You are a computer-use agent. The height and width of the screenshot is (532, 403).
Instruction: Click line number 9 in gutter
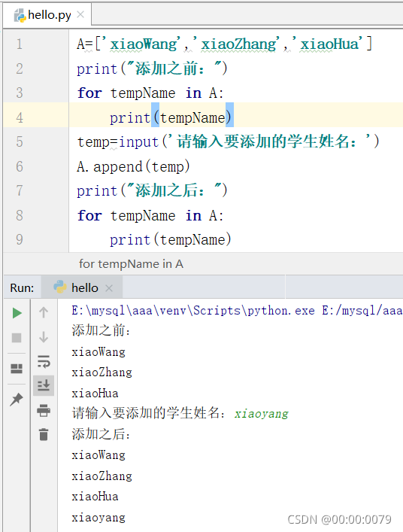coord(20,239)
